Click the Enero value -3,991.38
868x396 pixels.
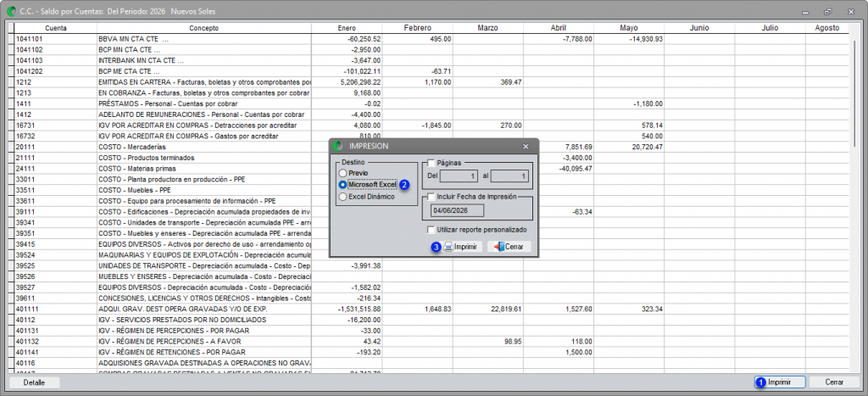347,266
